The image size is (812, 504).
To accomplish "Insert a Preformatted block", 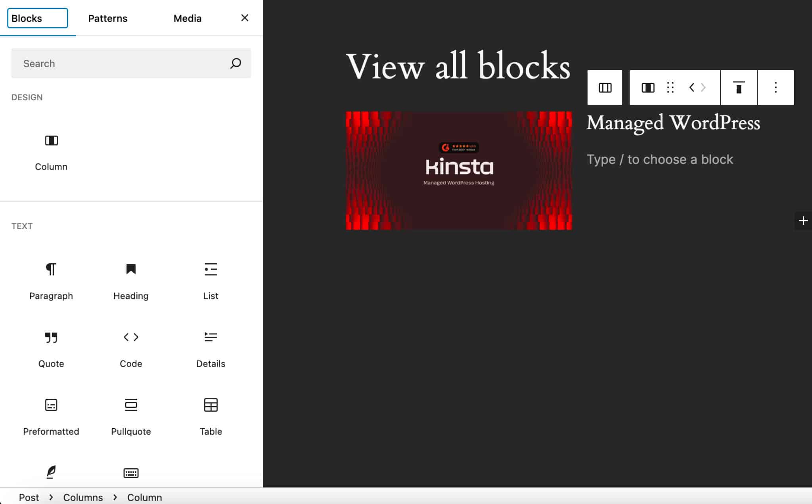I will [x=51, y=416].
